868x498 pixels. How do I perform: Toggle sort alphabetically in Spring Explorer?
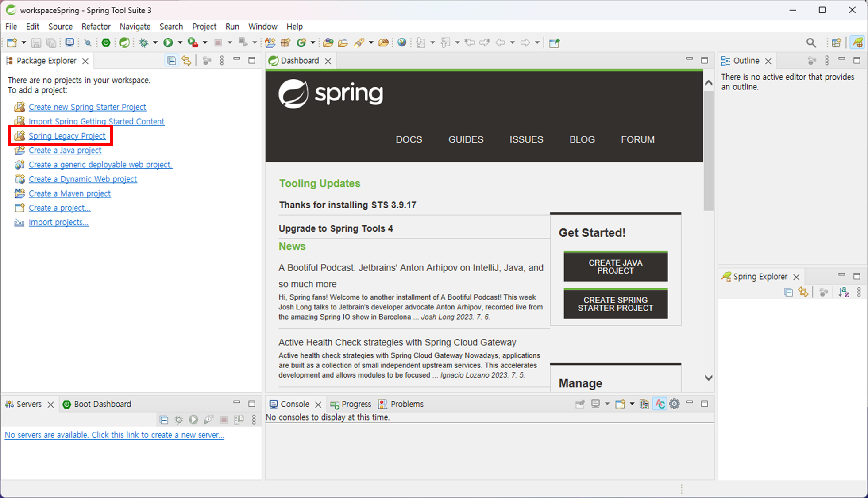[x=844, y=292]
